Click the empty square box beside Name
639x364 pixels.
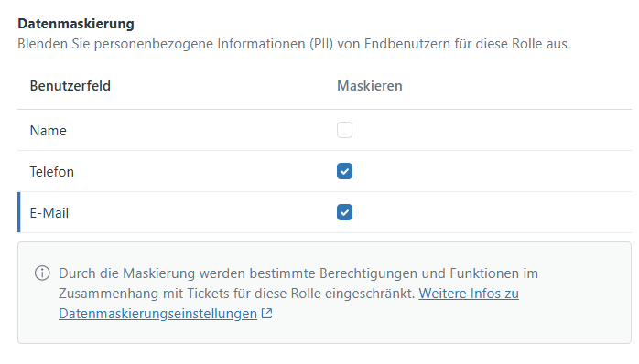[x=344, y=130]
